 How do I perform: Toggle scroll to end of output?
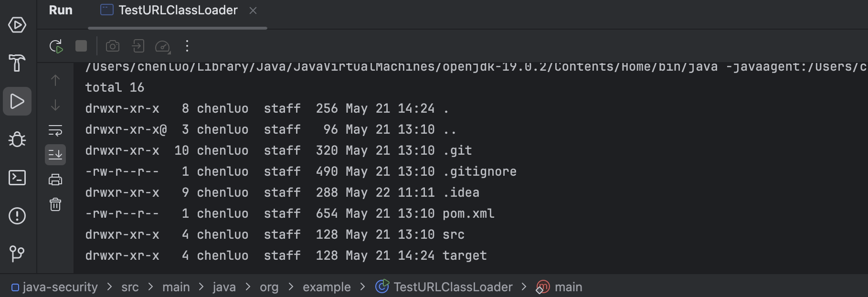[x=55, y=155]
